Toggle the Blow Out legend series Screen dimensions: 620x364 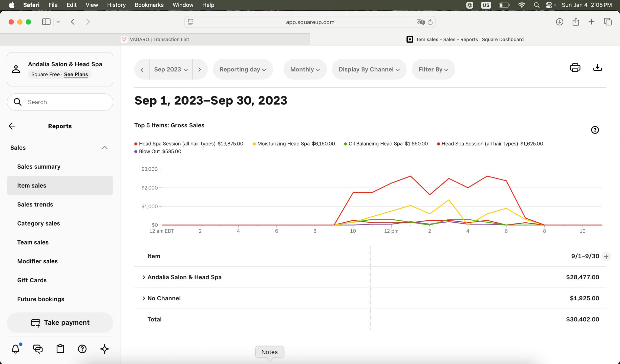[x=149, y=151]
